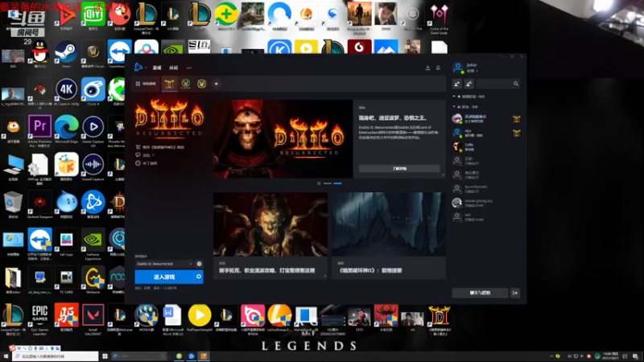Select the second carousel slide indicator
This screenshot has width=644, height=362.
pyautogui.click(x=337, y=183)
